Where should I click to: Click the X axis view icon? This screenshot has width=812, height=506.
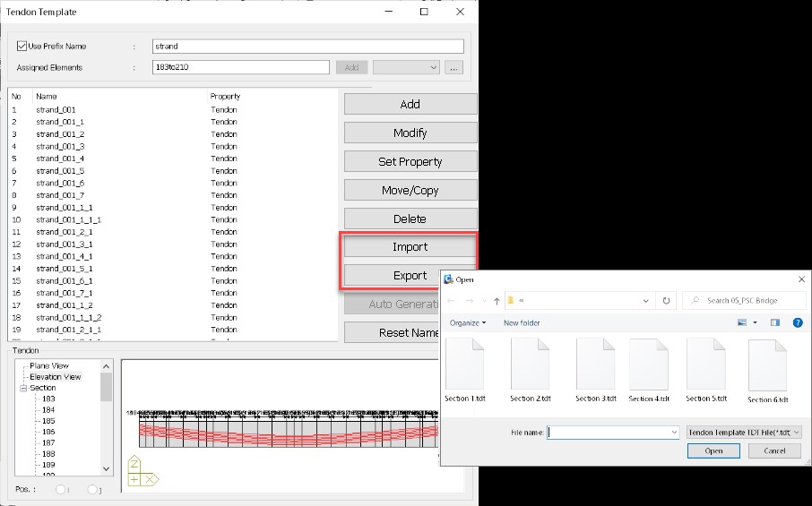[x=151, y=480]
